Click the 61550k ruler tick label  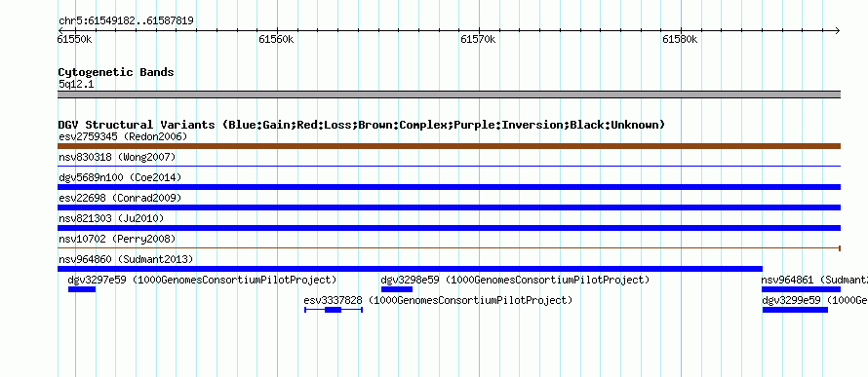75,39
